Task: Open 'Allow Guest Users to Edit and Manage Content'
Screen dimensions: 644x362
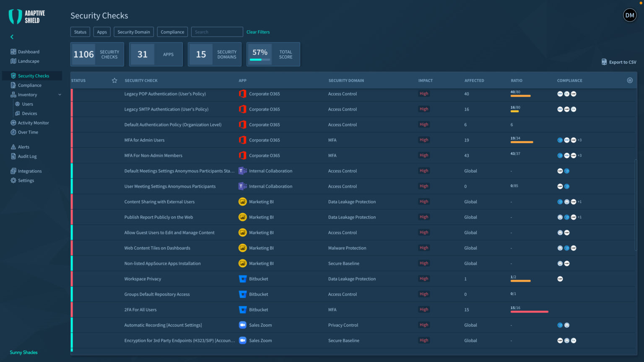Action: click(x=169, y=233)
